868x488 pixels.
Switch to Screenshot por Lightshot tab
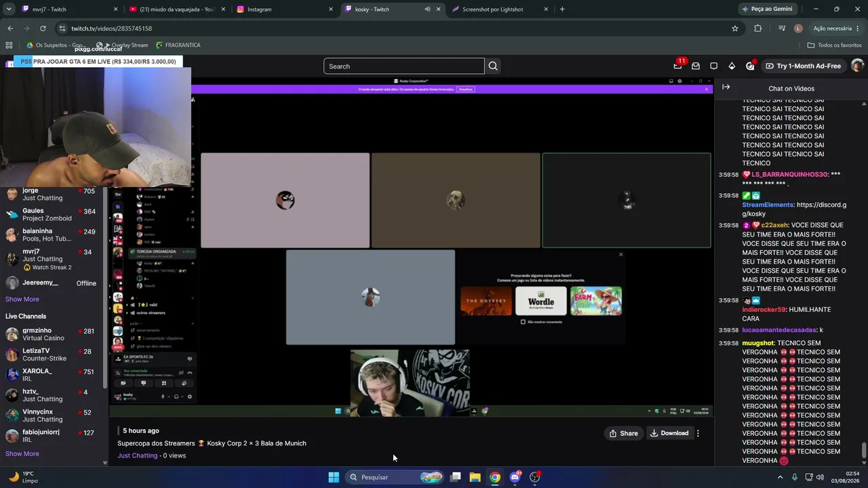[x=500, y=9]
